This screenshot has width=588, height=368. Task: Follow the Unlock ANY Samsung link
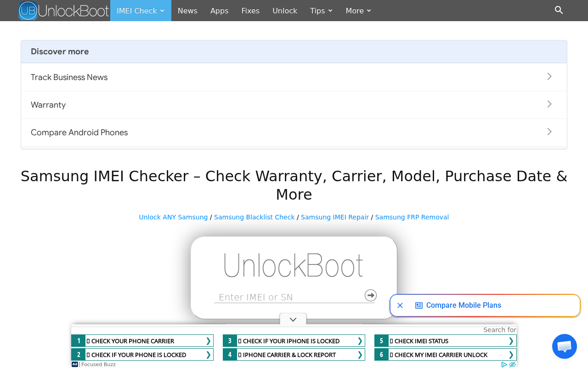(173, 217)
